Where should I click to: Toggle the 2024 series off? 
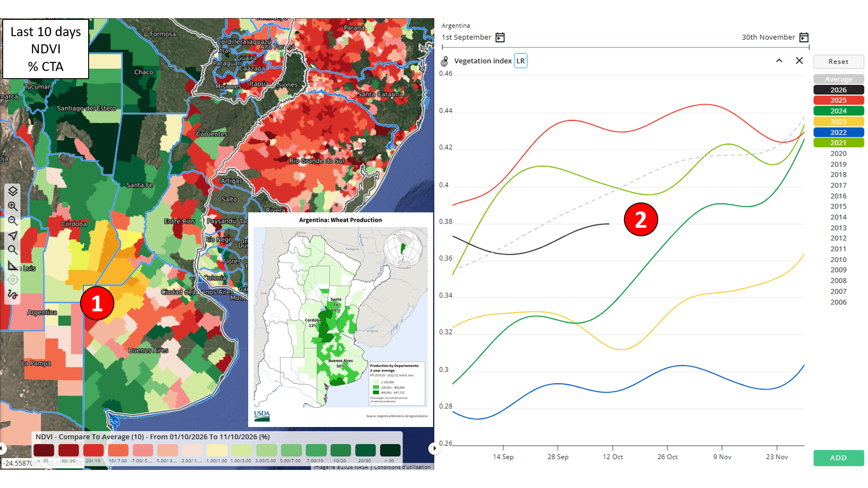[x=839, y=111]
